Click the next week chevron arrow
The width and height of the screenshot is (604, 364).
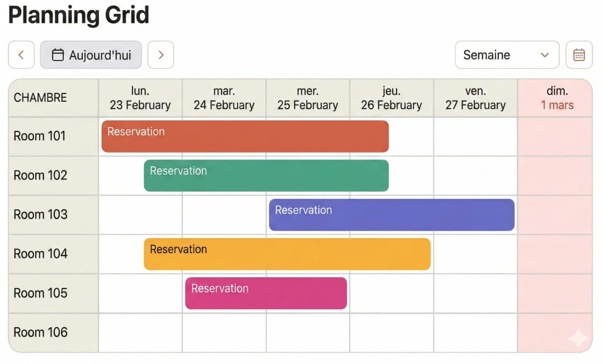(x=161, y=55)
